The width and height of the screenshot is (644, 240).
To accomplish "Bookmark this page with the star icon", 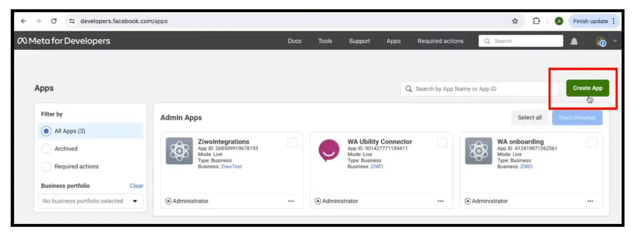I will point(515,21).
